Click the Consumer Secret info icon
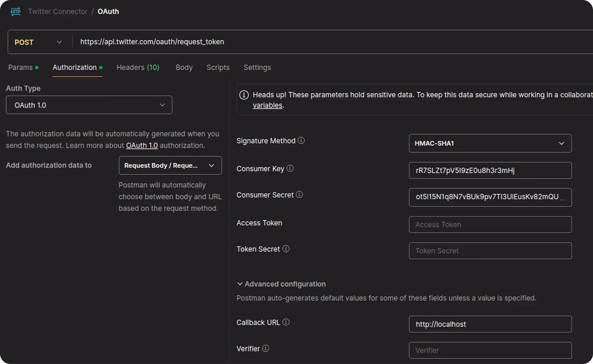Image resolution: width=593 pixels, height=364 pixels. 299,195
